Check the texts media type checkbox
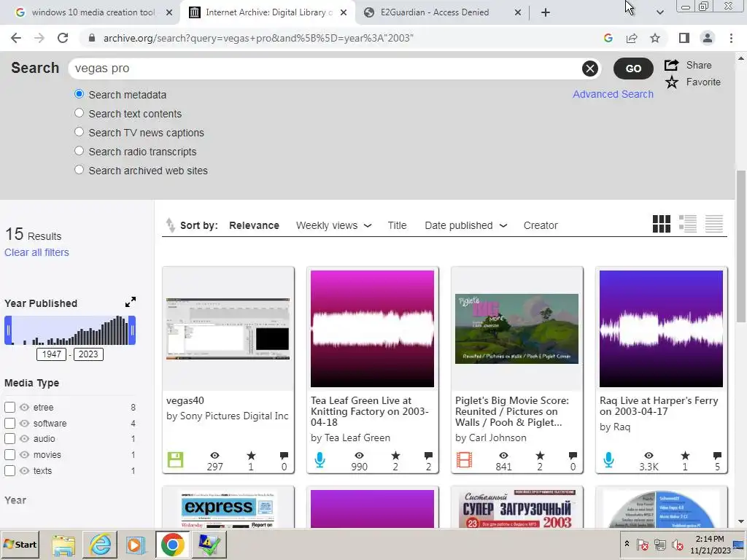Image resolution: width=747 pixels, height=560 pixels. (x=9, y=471)
